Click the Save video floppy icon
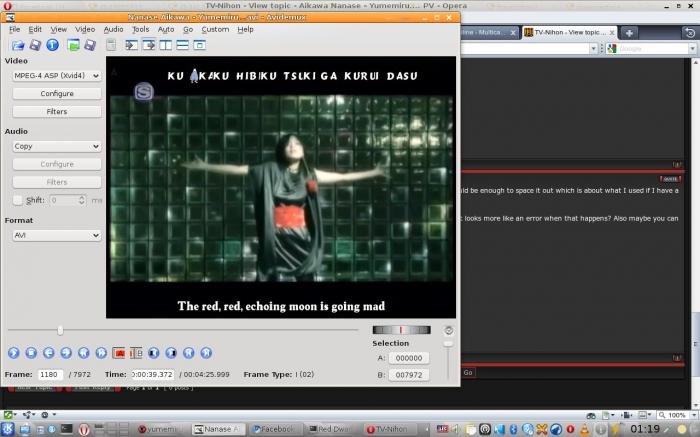Viewport: 700px width, 437px height. tap(35, 45)
